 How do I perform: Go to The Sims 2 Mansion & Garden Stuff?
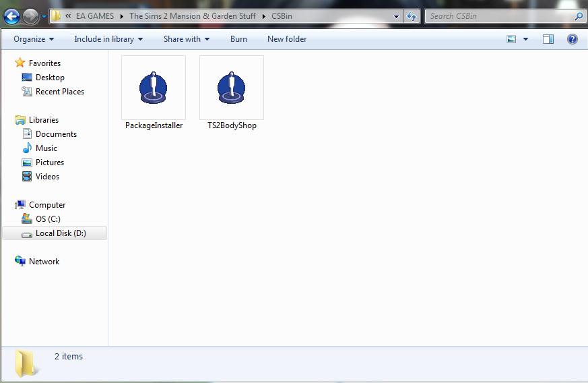[193, 16]
